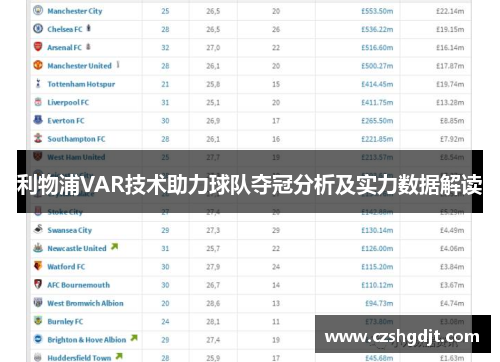
Task: Open the Burnley FC team link
Action: pyautogui.click(x=65, y=322)
